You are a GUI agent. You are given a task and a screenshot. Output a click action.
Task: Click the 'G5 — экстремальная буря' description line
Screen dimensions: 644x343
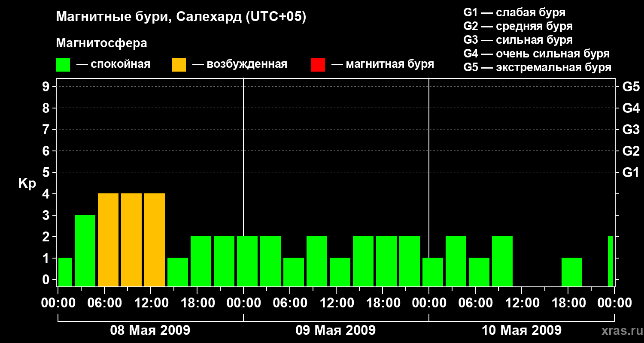pyautogui.click(x=537, y=67)
